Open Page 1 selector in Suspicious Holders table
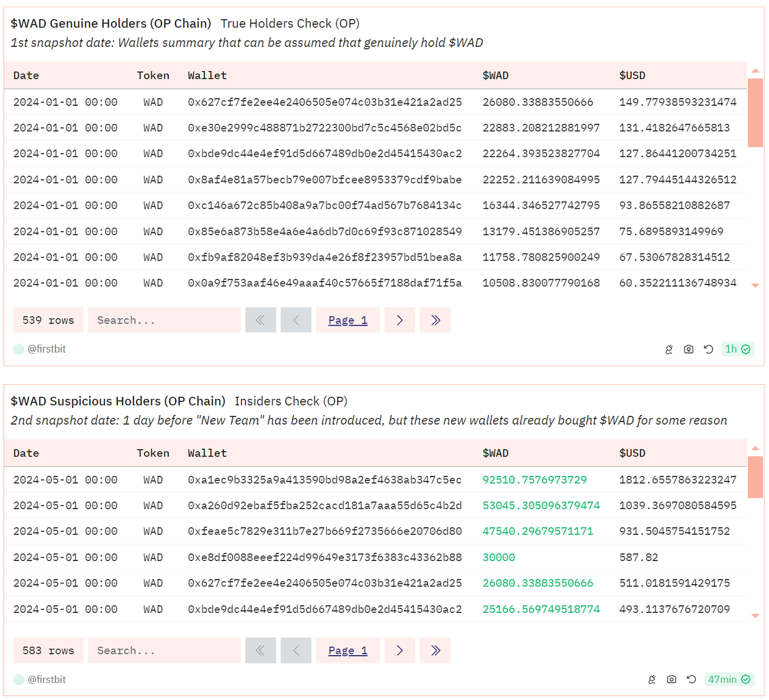Viewport: 769px width, 700px height. pyautogui.click(x=348, y=651)
